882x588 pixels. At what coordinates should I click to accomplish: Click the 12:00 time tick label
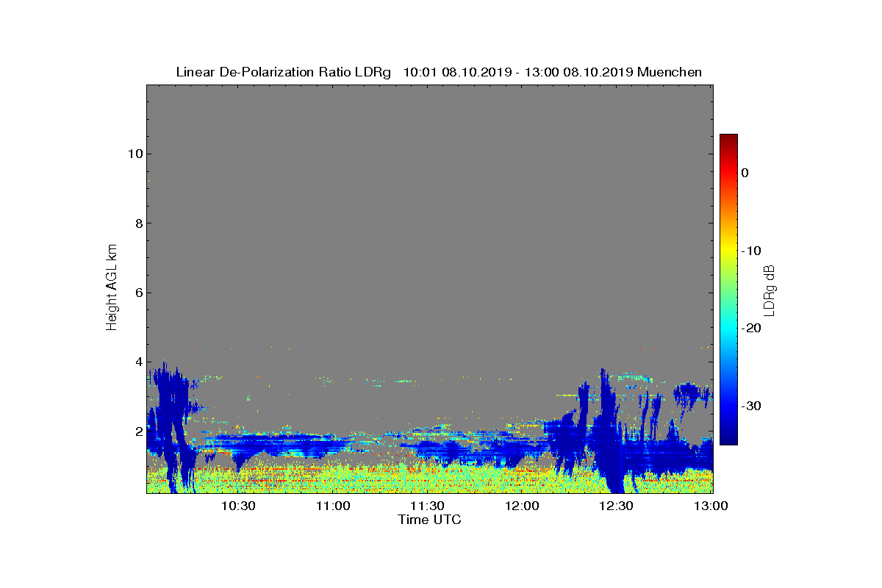522,506
